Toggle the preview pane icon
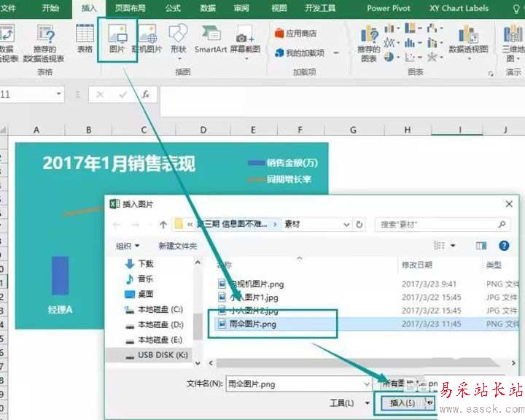Image resolution: width=525 pixels, height=420 pixels. coord(481,246)
